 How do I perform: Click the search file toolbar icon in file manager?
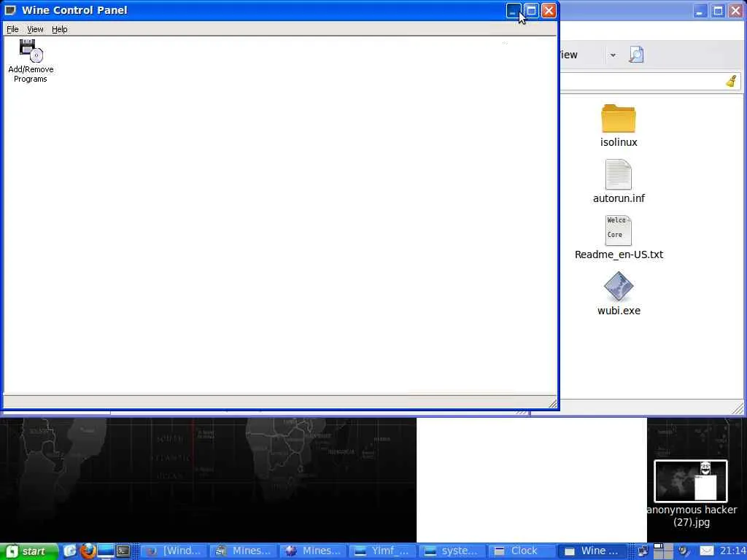point(636,55)
